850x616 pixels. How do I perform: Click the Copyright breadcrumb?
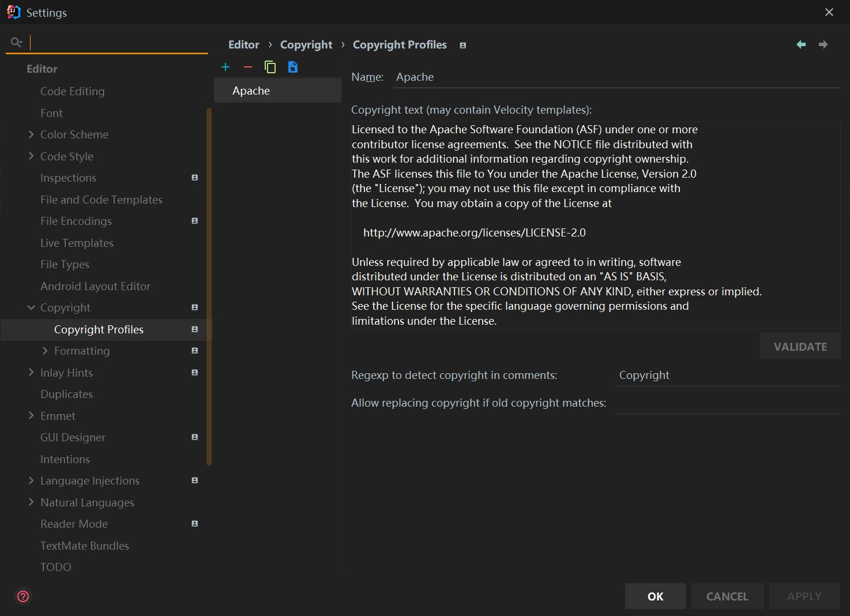point(306,44)
